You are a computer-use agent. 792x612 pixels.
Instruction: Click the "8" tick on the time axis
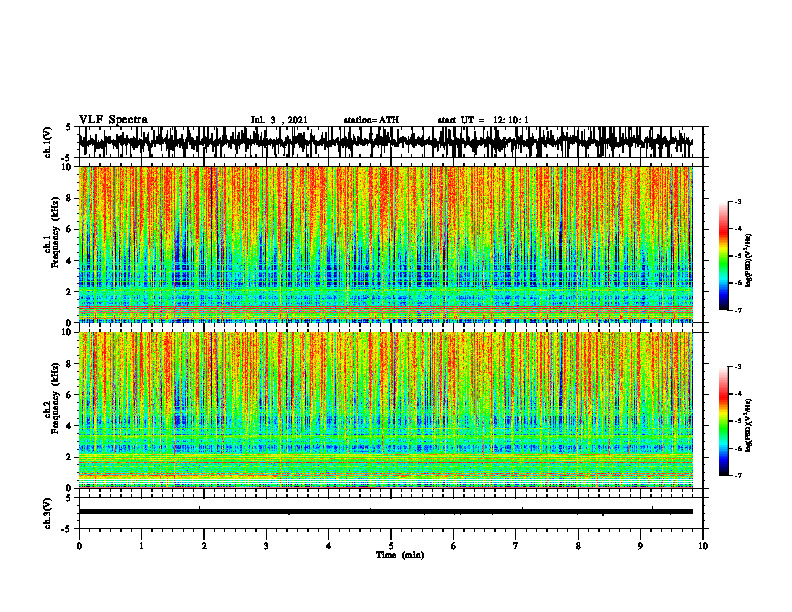[578, 546]
